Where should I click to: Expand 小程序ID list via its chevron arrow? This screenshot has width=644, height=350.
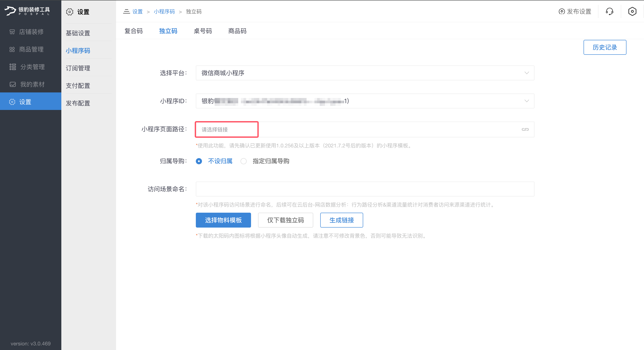pyautogui.click(x=527, y=101)
